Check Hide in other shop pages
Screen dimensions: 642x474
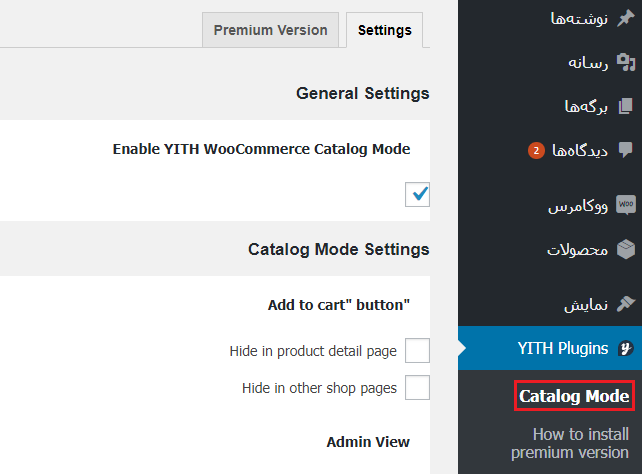pyautogui.click(x=417, y=387)
